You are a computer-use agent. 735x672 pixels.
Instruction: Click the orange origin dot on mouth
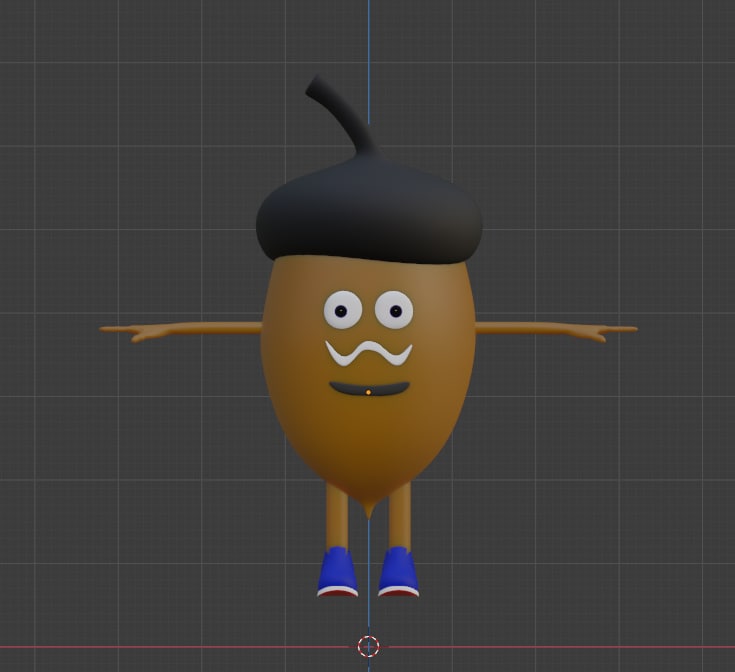tap(368, 392)
